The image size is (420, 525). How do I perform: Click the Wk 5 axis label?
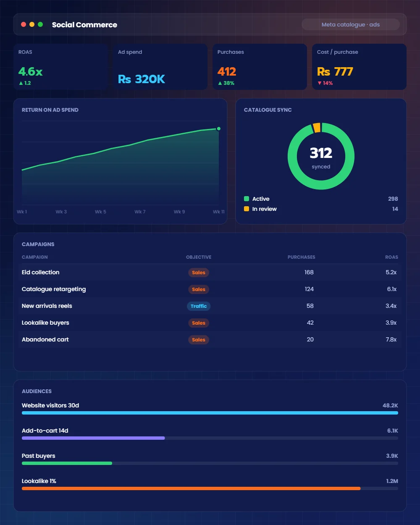tap(100, 212)
